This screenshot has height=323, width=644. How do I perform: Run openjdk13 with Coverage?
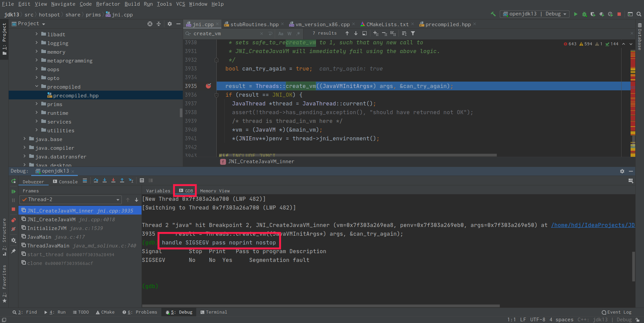(x=593, y=14)
